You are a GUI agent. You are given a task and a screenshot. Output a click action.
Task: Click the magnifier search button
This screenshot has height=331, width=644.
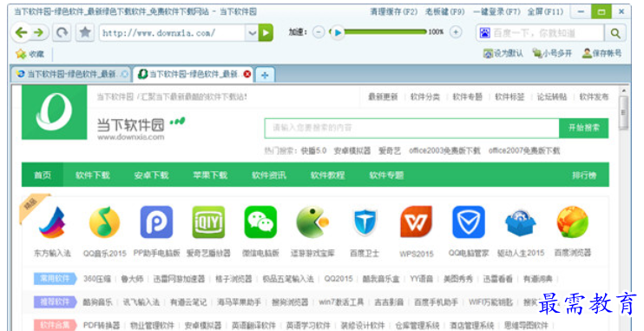click(614, 33)
